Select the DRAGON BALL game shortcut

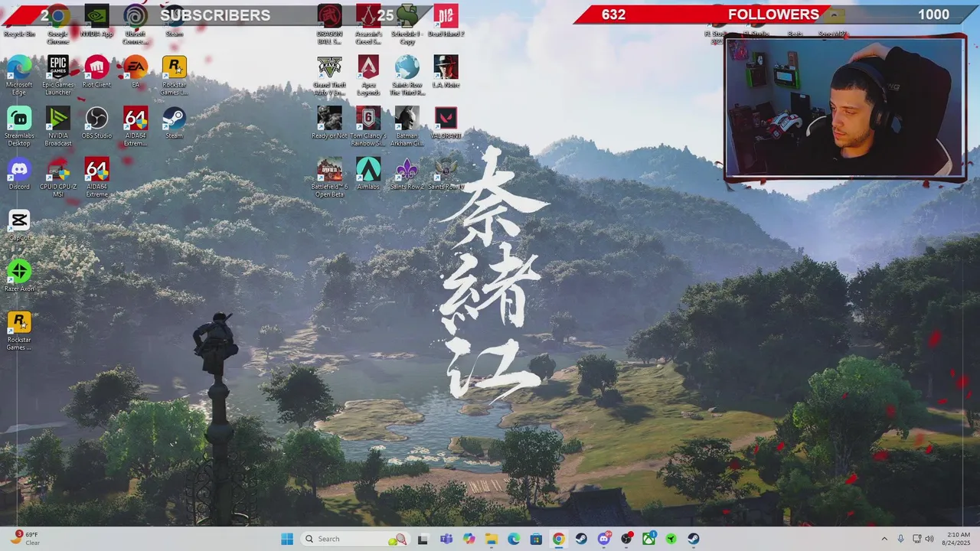(x=329, y=23)
